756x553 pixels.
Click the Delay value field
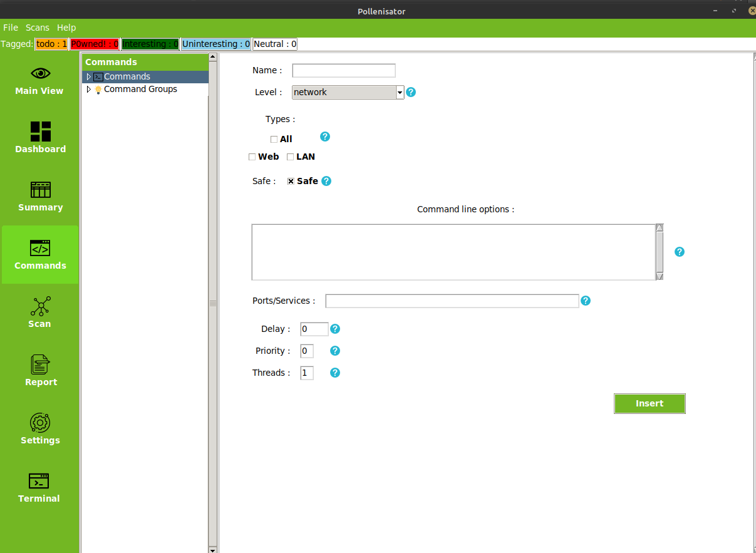(314, 329)
